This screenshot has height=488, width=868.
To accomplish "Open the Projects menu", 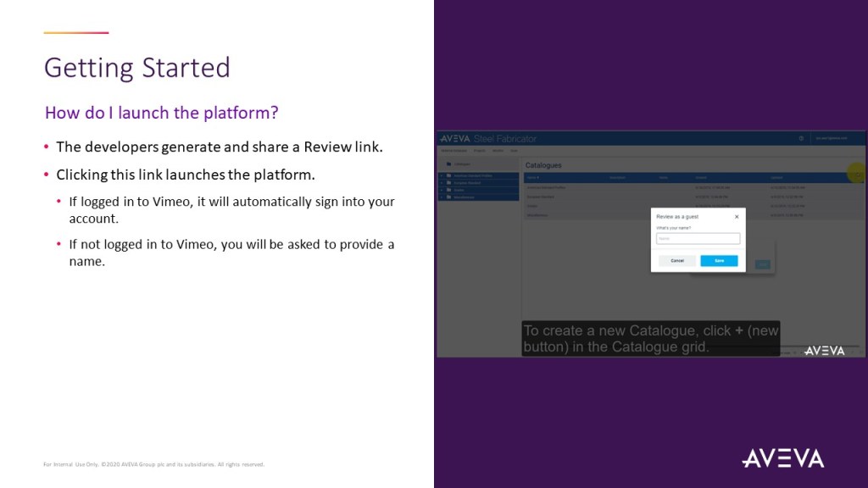I will [479, 150].
